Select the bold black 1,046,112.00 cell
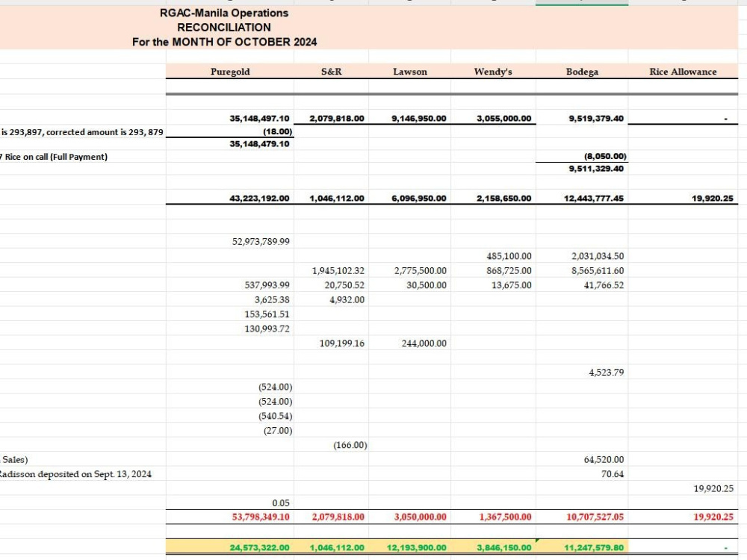 click(x=337, y=199)
